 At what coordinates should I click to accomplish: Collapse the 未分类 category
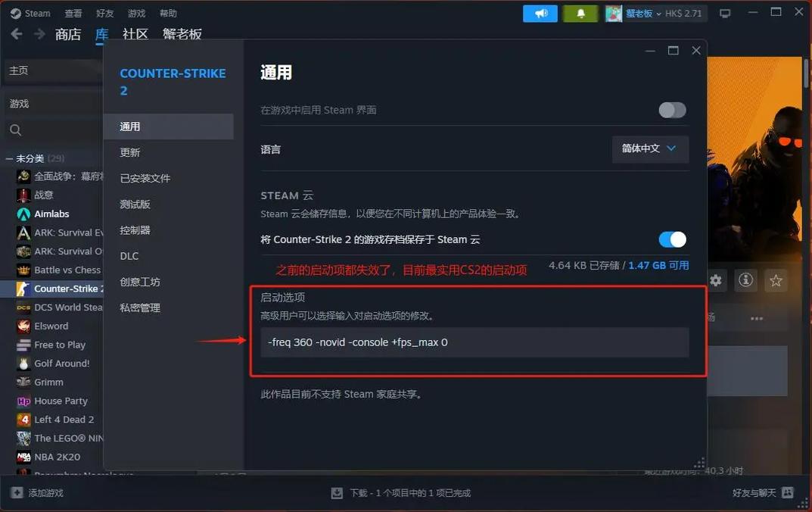(x=9, y=158)
